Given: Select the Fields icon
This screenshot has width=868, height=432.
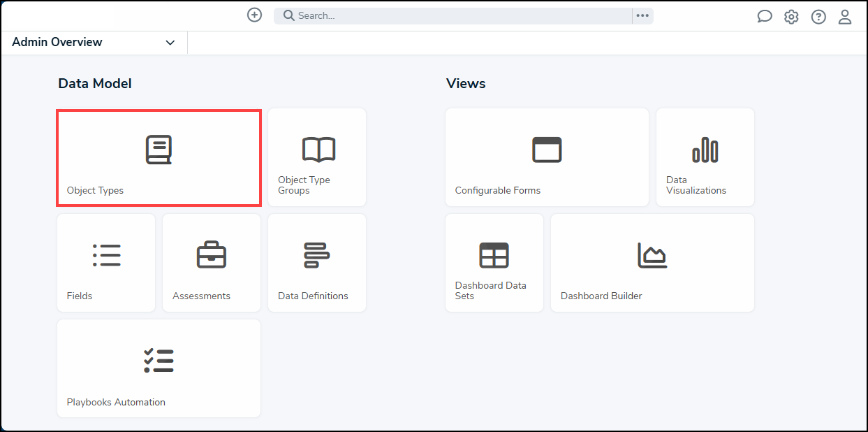Looking at the screenshot, I should click(x=106, y=263).
